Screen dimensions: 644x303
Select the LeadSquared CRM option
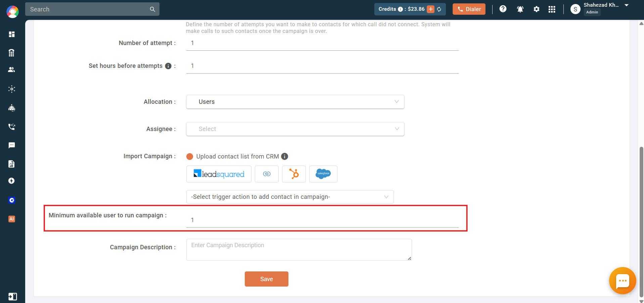point(219,174)
